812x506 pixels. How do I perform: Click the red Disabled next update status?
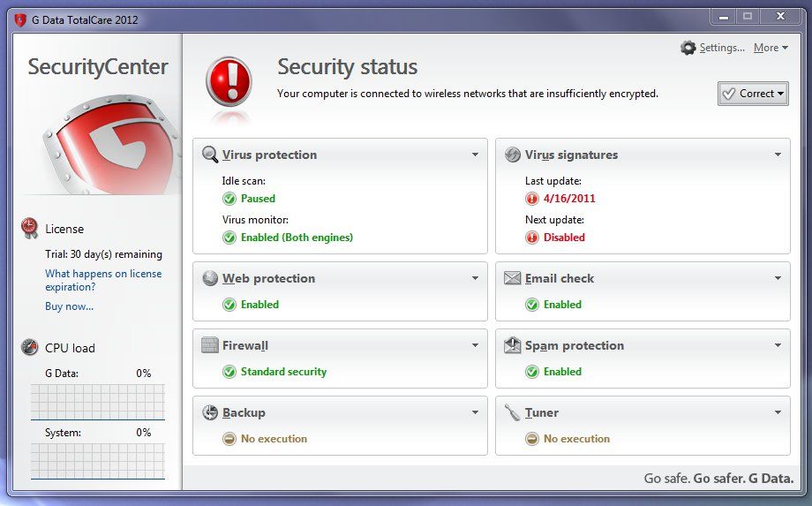coord(564,238)
